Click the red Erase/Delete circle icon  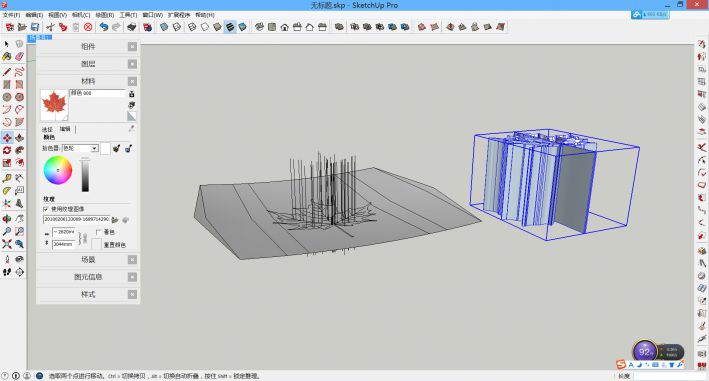(x=88, y=27)
